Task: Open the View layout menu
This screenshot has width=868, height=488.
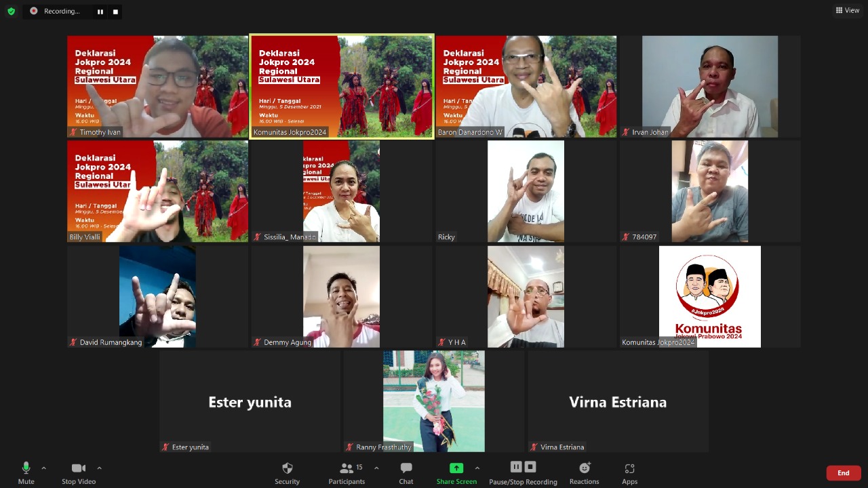Action: pos(847,10)
